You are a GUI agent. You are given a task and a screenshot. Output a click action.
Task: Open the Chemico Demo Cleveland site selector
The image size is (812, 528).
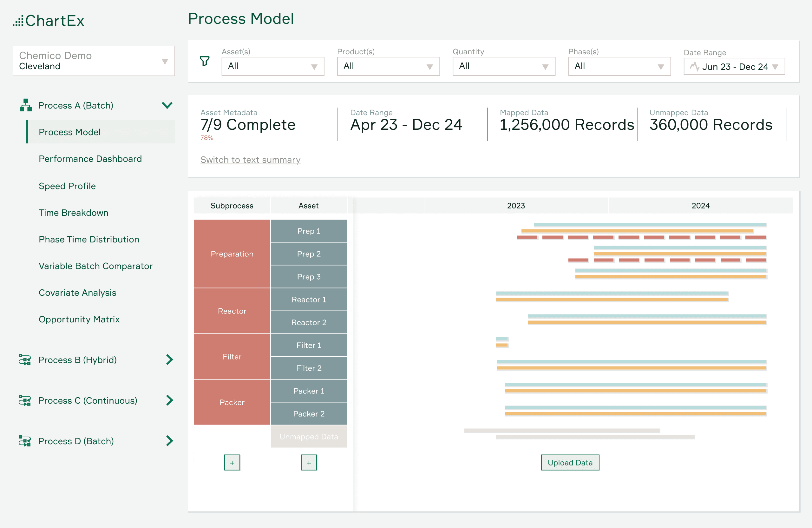(94, 61)
